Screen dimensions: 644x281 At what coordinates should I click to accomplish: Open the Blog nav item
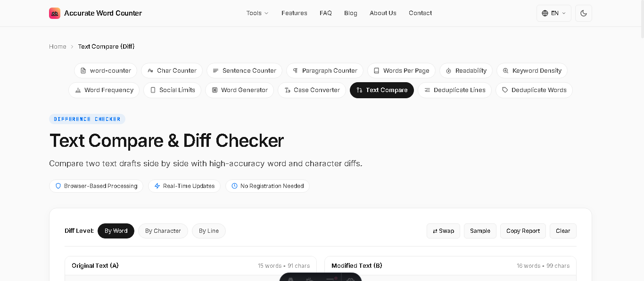pyautogui.click(x=351, y=13)
